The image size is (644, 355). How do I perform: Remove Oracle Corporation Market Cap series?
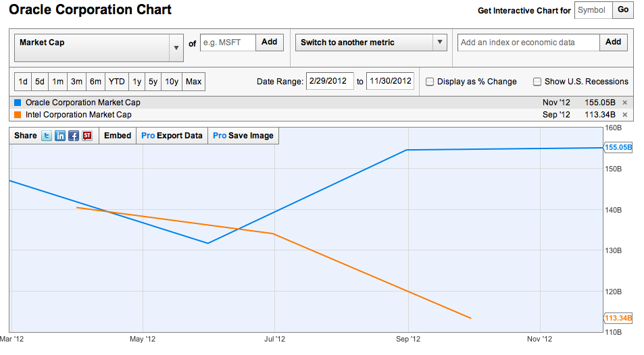point(624,103)
